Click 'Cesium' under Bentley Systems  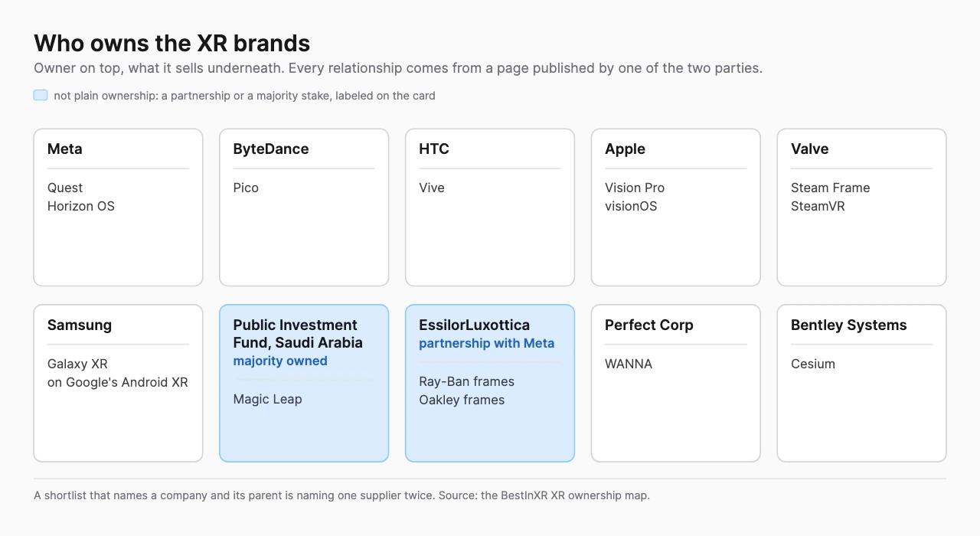(813, 364)
